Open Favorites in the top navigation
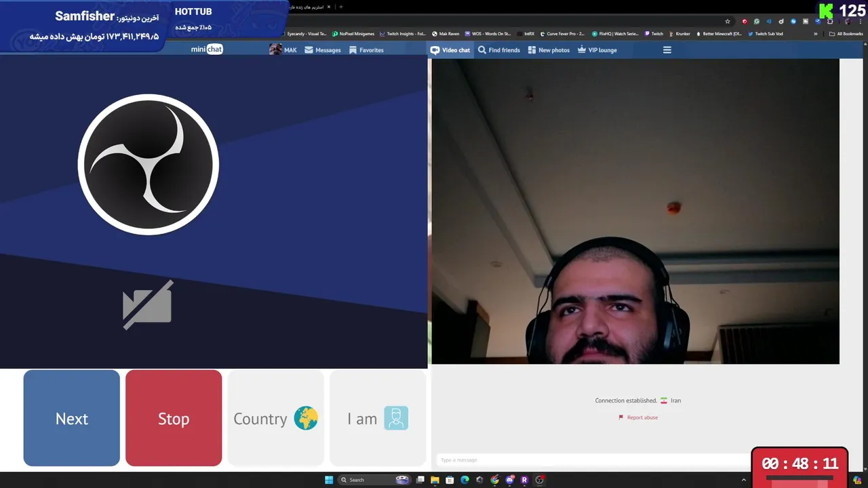Image resolution: width=868 pixels, height=488 pixels. pyautogui.click(x=366, y=49)
